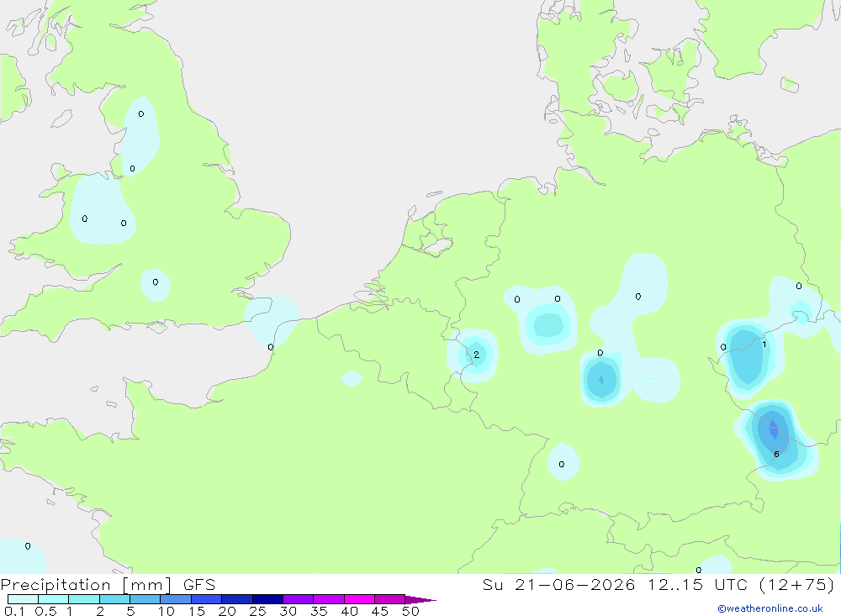Pick the 10–15 mm legend color swatch
This screenshot has width=841, height=616.
coord(176,599)
